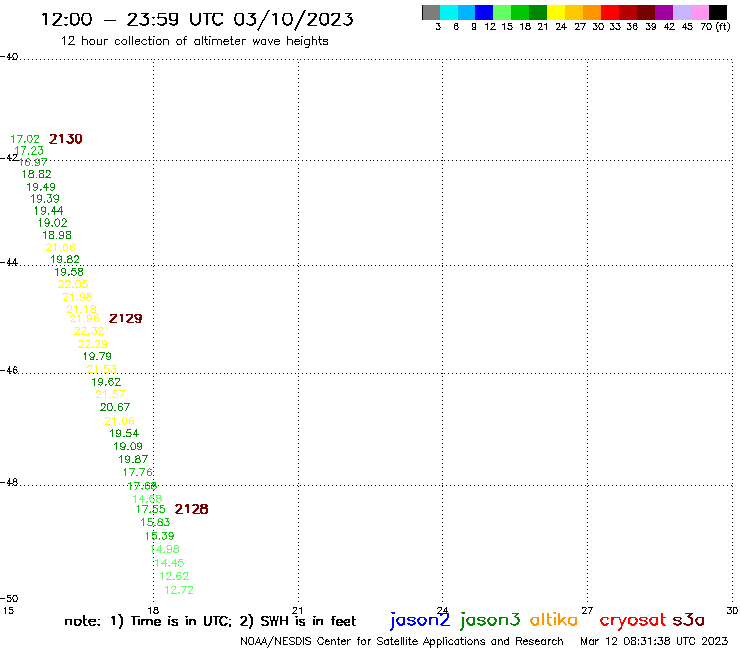Image resolution: width=740 pixels, height=650 pixels.
Task: Select the green value 19.79
Action: [x=97, y=356]
